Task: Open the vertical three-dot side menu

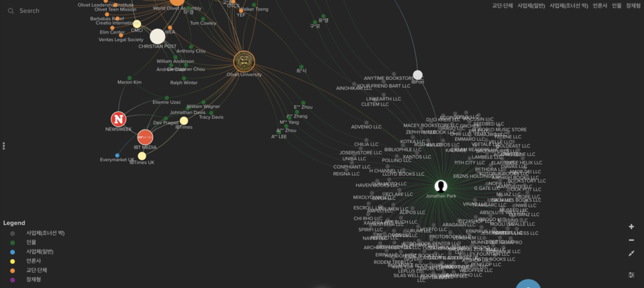Action: [4, 145]
